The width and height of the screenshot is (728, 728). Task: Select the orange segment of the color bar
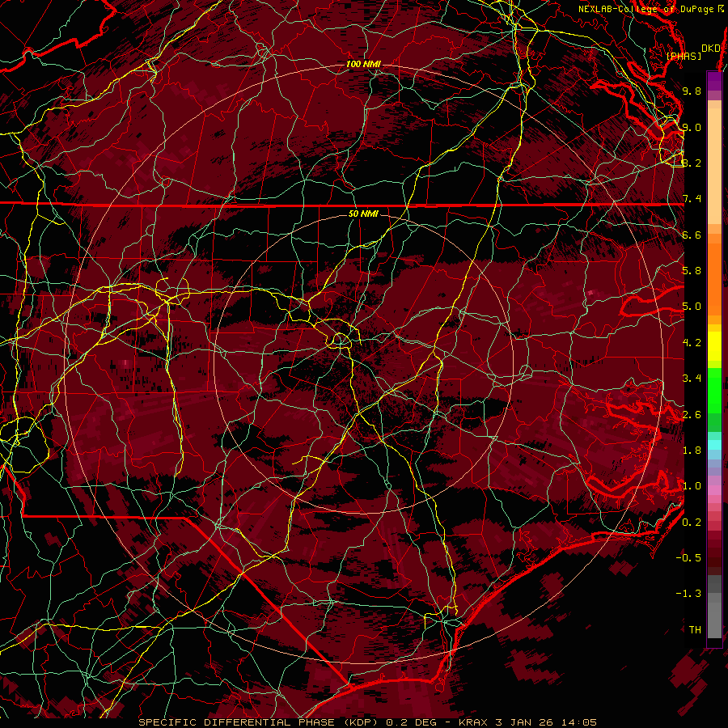coord(714,279)
